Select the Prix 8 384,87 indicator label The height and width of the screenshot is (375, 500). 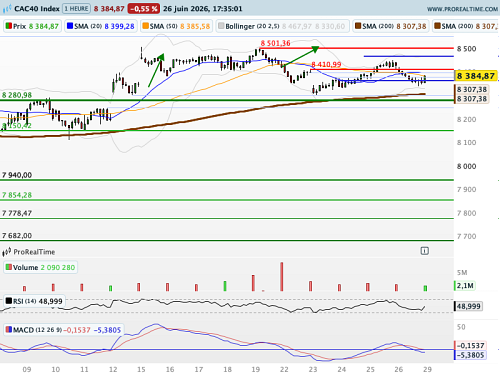[32, 26]
